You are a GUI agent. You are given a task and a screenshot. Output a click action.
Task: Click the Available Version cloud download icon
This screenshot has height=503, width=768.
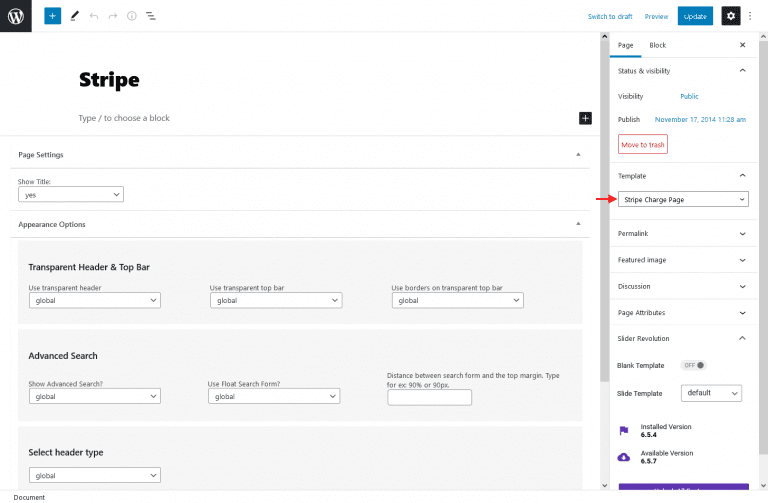(624, 457)
